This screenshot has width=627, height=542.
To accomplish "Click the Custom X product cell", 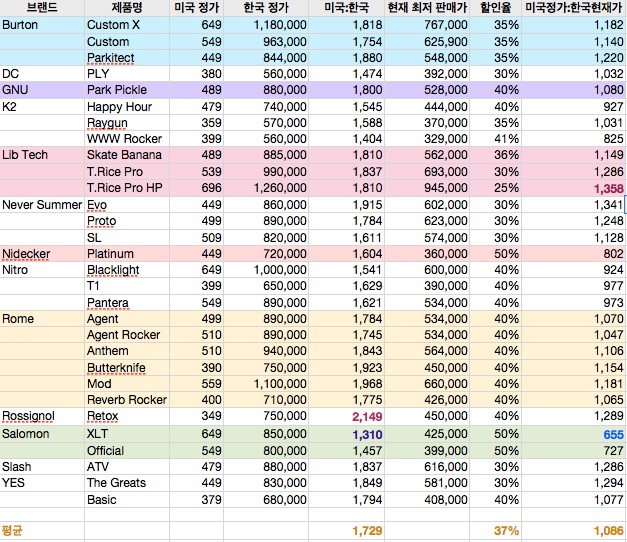I will (x=127, y=25).
